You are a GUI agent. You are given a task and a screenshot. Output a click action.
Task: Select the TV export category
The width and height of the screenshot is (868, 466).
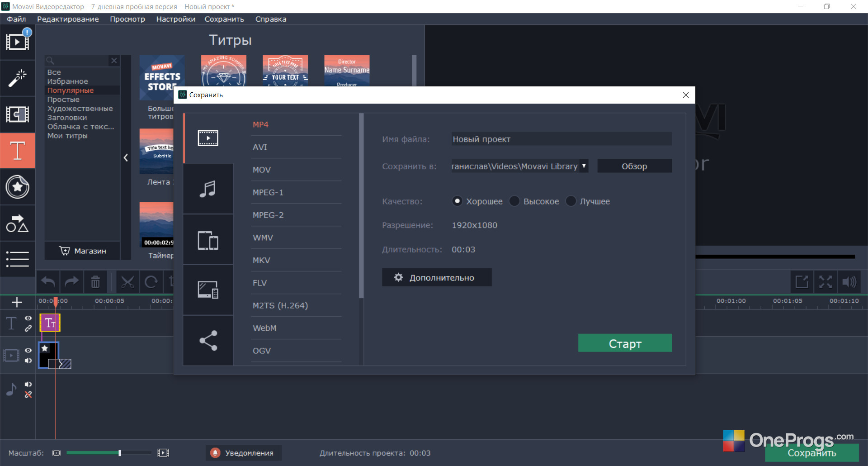[208, 290]
